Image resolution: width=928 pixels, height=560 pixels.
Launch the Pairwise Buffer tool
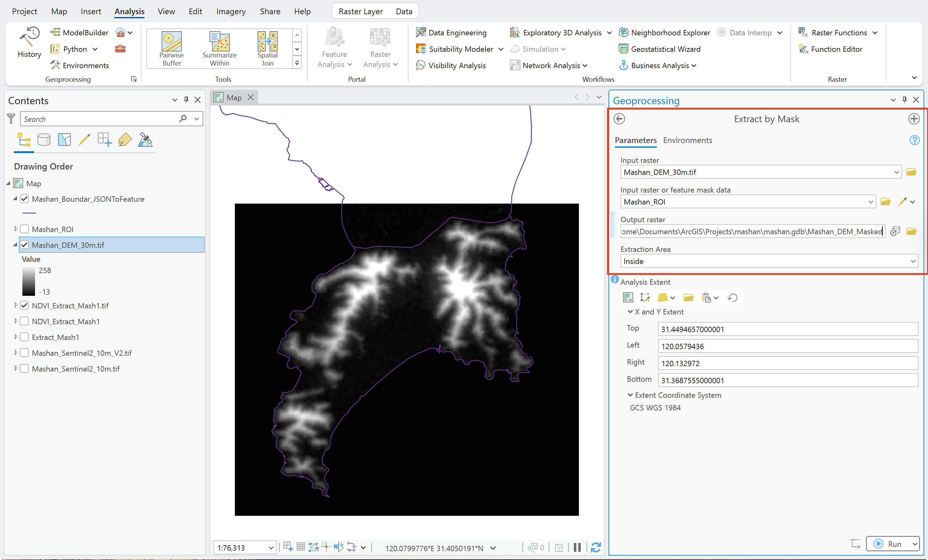pos(171,49)
